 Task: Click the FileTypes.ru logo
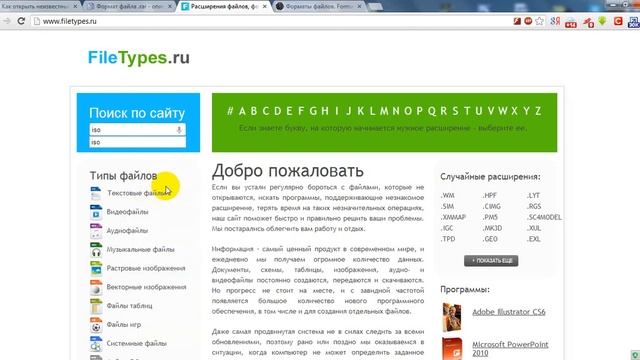[139, 58]
